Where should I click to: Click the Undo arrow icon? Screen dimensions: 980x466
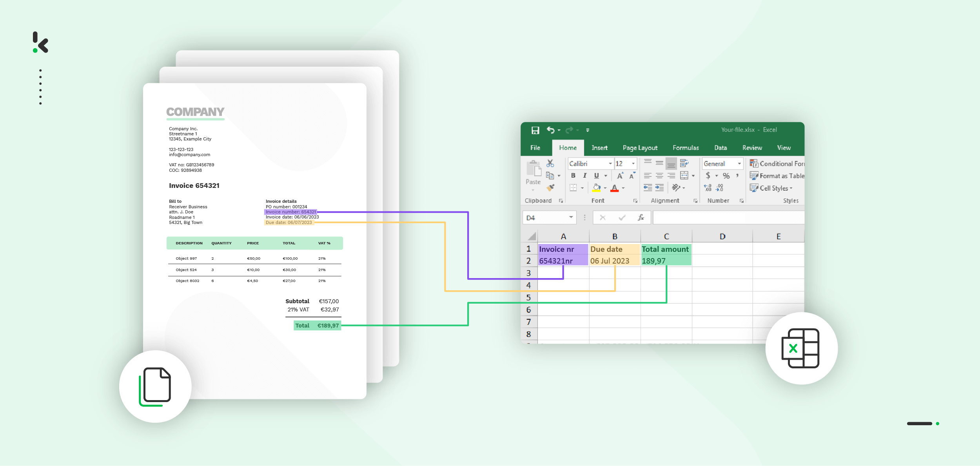(x=551, y=130)
